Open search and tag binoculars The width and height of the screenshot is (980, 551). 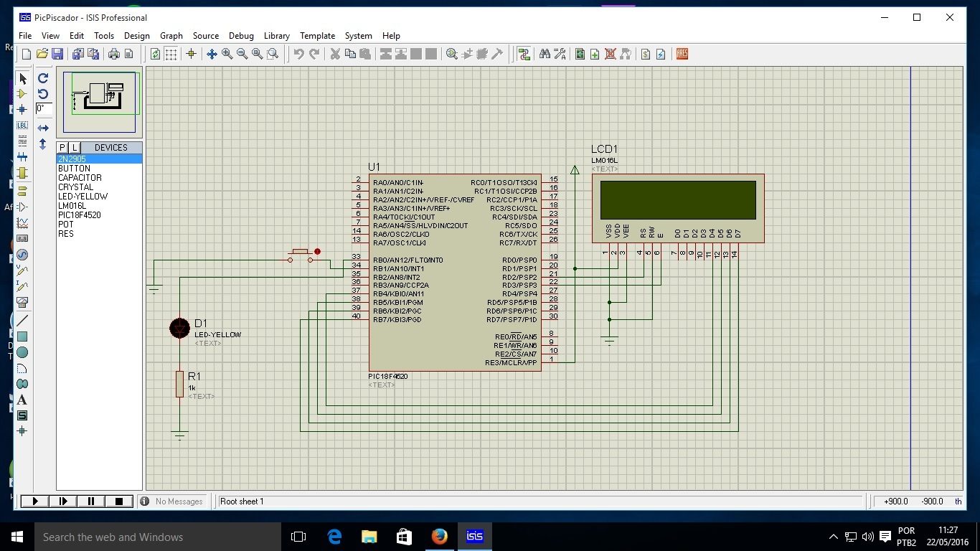coord(545,54)
